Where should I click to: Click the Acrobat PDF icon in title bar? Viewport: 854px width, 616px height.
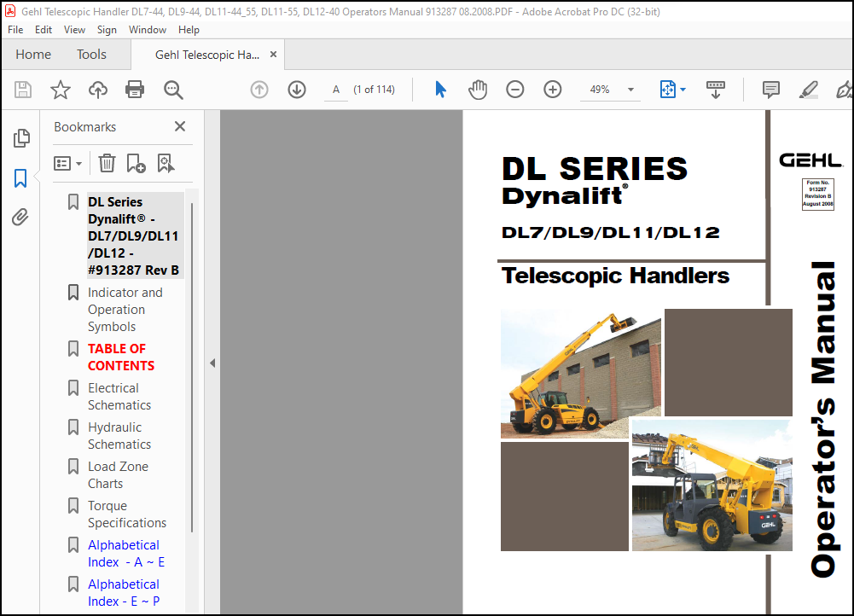click(9, 11)
